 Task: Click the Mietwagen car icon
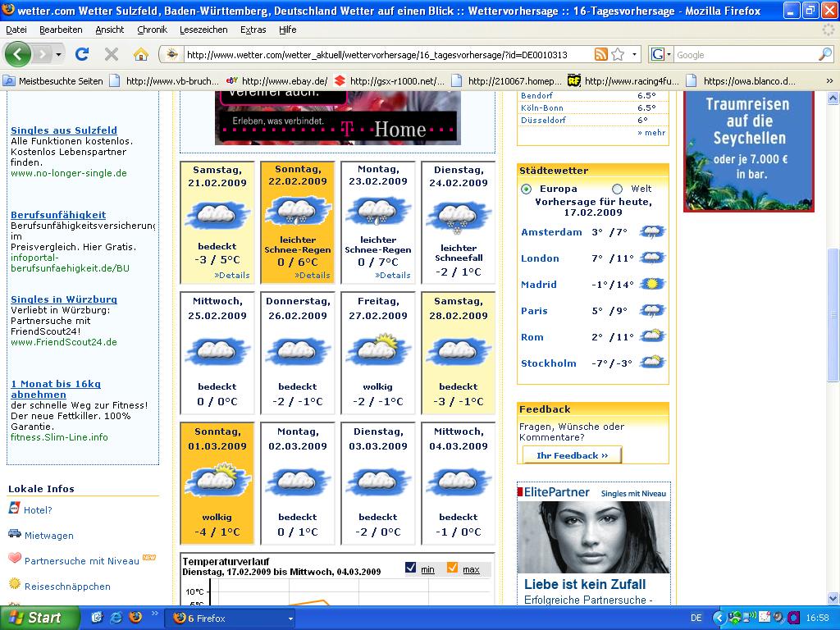[x=15, y=533]
